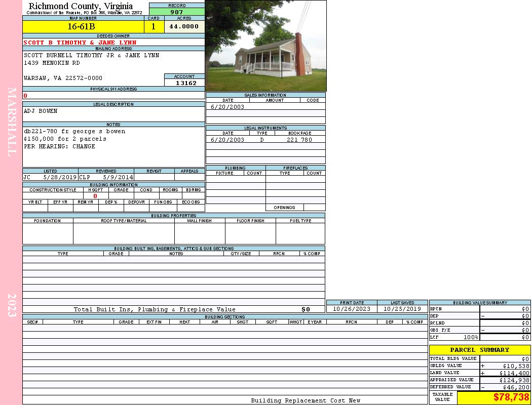Click the MARSHALL sidebar label
Image resolution: width=532 pixels, height=405 pixels.
[12, 122]
